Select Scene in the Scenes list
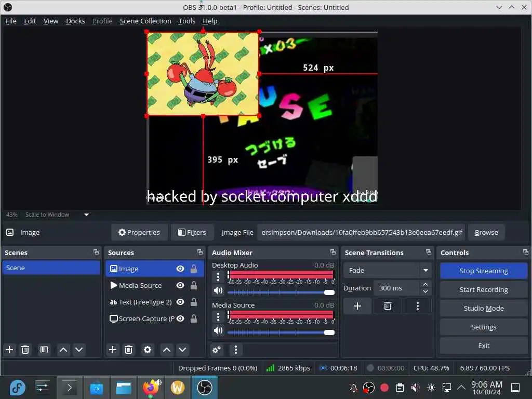532x399 pixels. tap(51, 268)
